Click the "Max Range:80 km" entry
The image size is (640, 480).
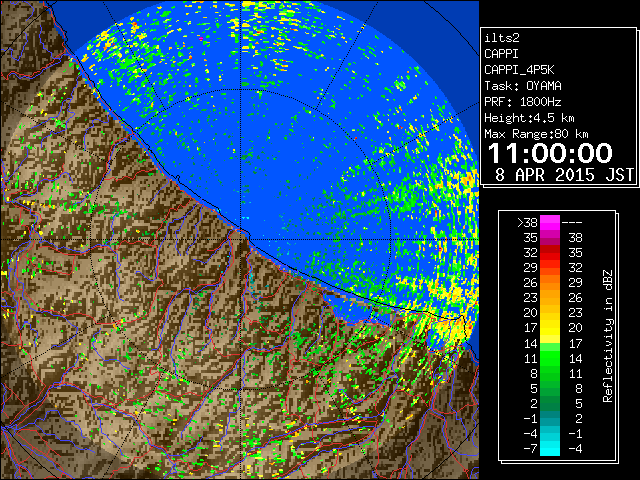(x=536, y=134)
